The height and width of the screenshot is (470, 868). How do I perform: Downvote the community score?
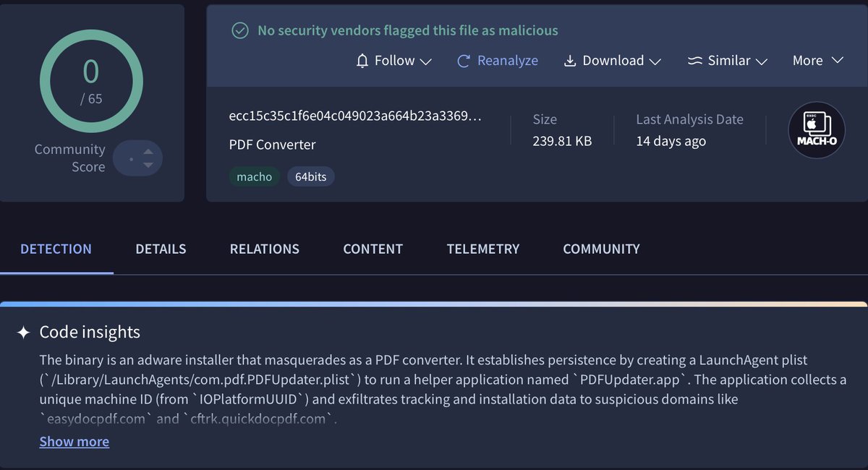point(148,165)
